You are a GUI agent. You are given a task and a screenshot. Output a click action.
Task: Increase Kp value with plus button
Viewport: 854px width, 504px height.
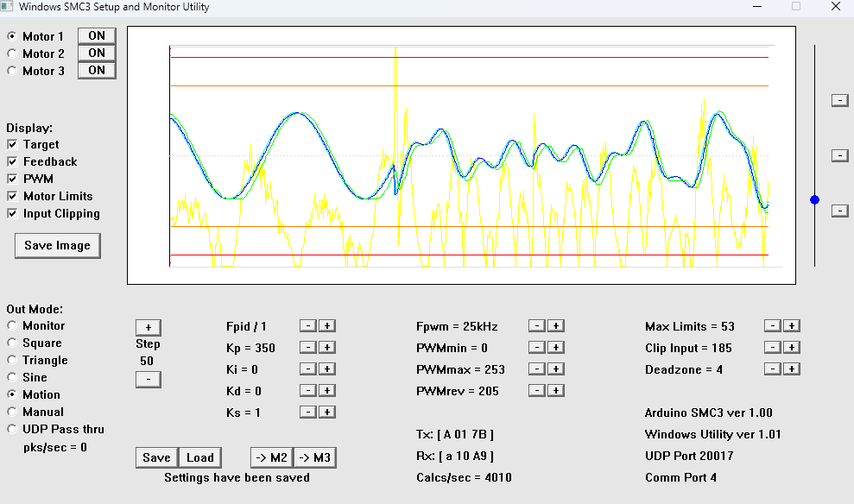coord(327,348)
